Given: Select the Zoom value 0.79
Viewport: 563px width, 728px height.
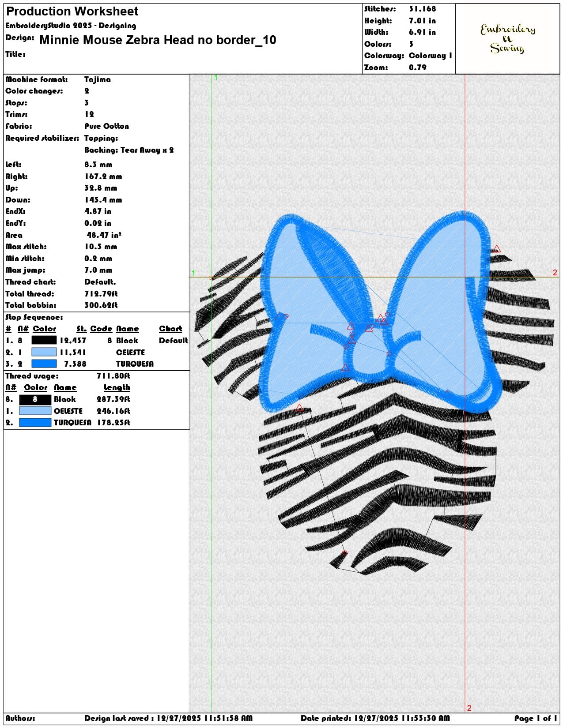Looking at the screenshot, I should pos(418,68).
